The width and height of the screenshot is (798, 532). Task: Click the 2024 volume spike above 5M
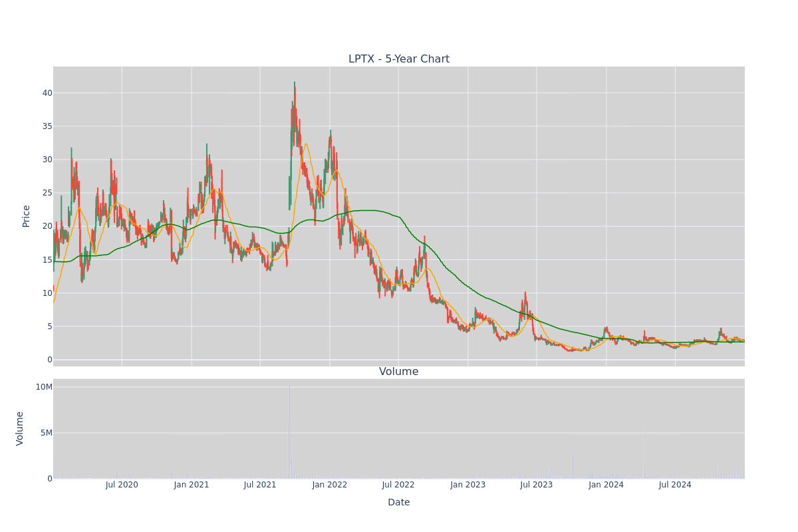pyautogui.click(x=644, y=452)
